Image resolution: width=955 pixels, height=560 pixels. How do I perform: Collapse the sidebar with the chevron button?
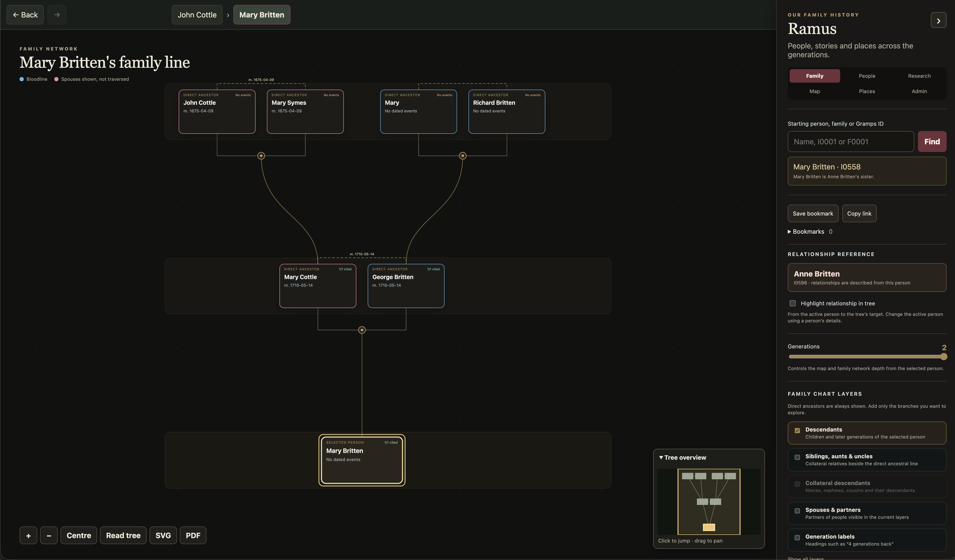938,20
